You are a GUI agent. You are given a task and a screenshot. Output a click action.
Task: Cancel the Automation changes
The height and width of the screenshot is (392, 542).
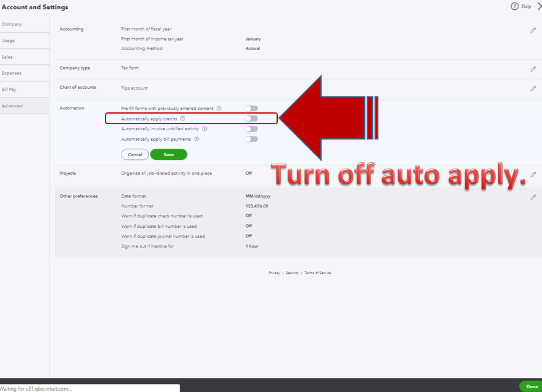coord(135,154)
